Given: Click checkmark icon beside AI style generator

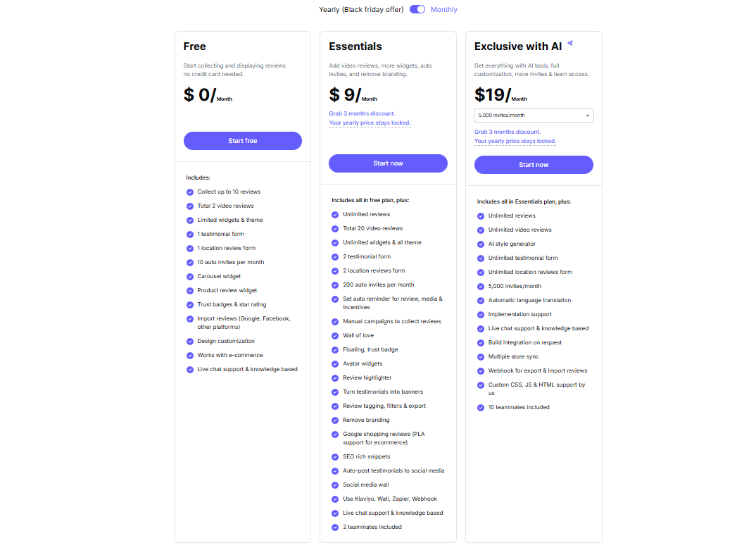Looking at the screenshot, I should tap(481, 244).
